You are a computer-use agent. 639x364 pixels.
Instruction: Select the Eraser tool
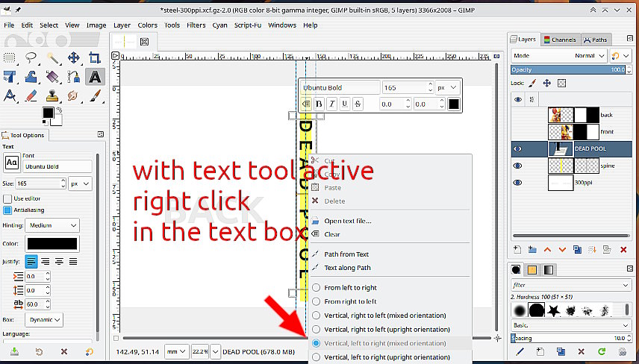tap(31, 96)
